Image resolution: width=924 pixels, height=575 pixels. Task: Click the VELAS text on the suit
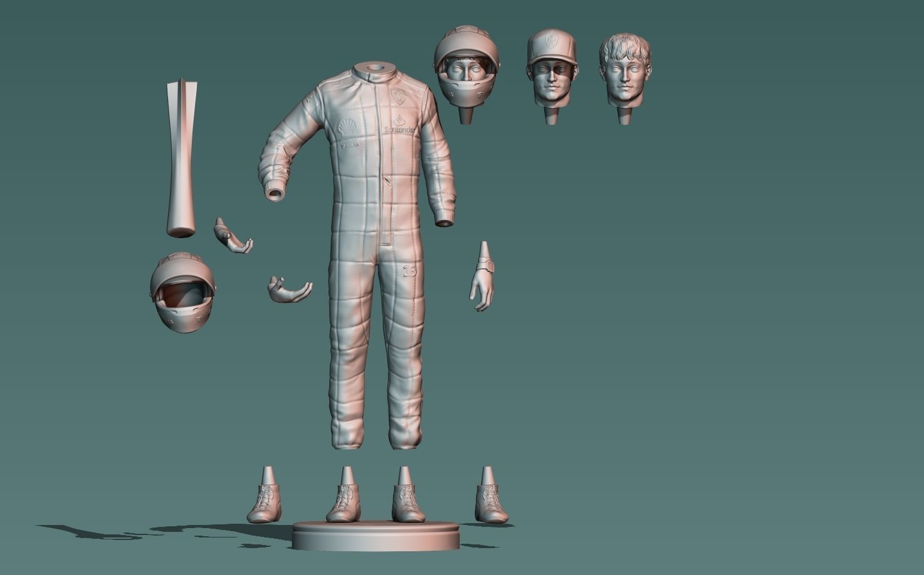[x=349, y=145]
